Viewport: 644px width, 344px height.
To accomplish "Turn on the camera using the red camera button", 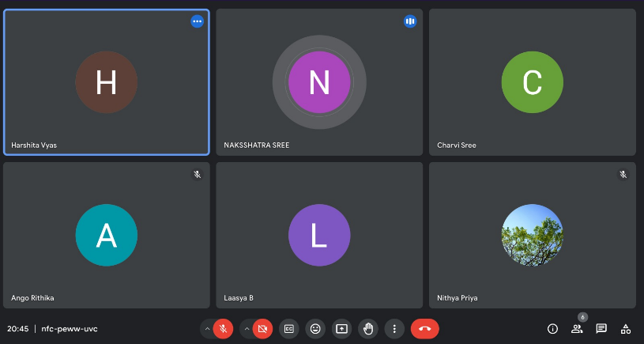I will tap(262, 328).
